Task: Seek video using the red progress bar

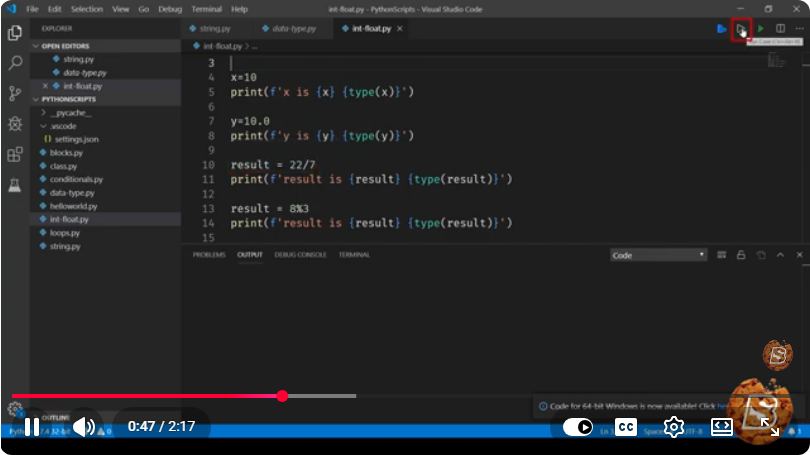Action: coord(184,396)
